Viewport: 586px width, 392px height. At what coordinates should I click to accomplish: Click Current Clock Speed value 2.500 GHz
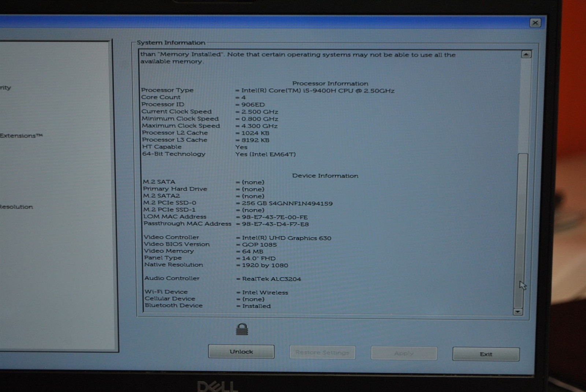[260, 112]
